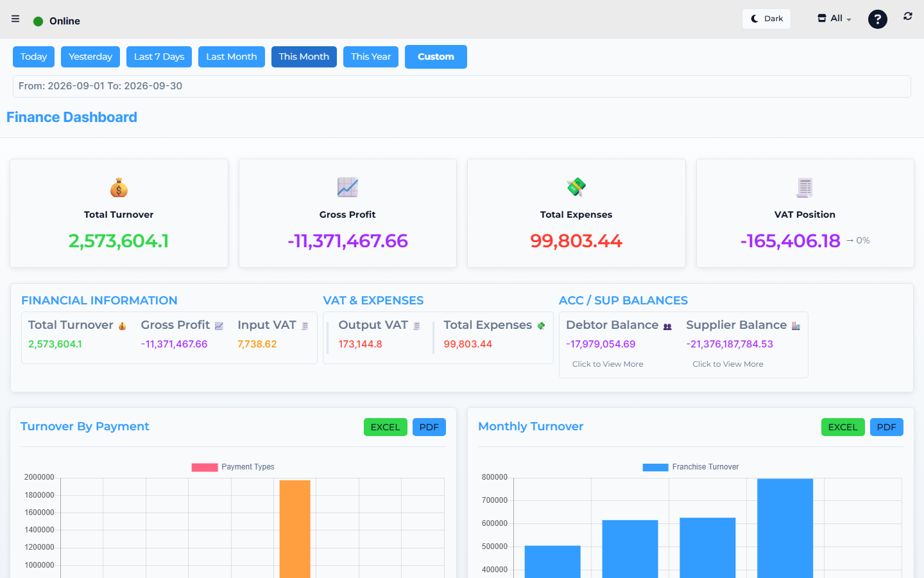Click the Custom date range button
The width and height of the screenshot is (924, 578).
coord(436,57)
